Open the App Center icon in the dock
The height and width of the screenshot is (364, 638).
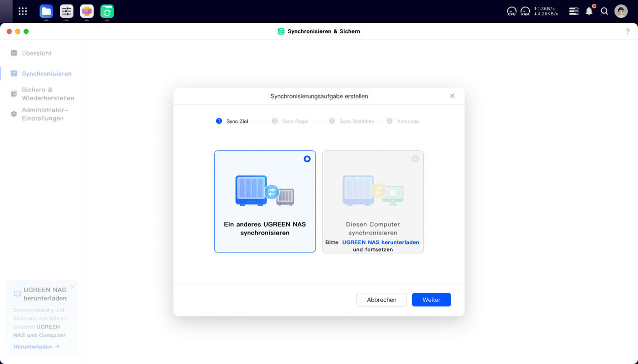click(87, 11)
